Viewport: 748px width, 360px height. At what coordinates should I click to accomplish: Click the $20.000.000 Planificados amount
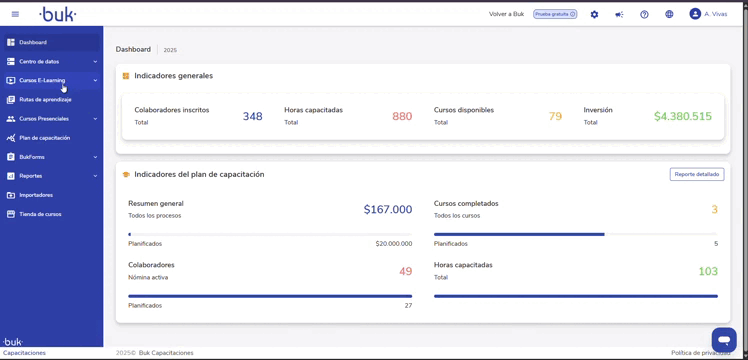tap(394, 244)
